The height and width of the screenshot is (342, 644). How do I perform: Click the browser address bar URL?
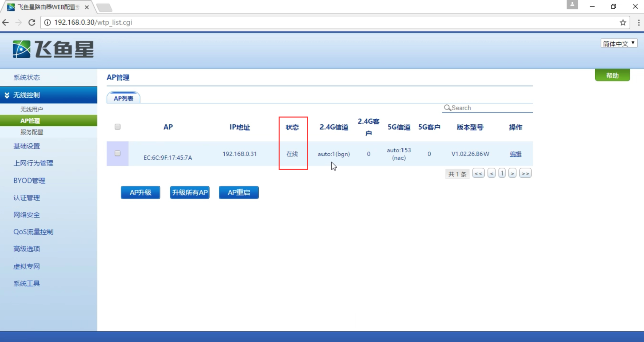(93, 23)
